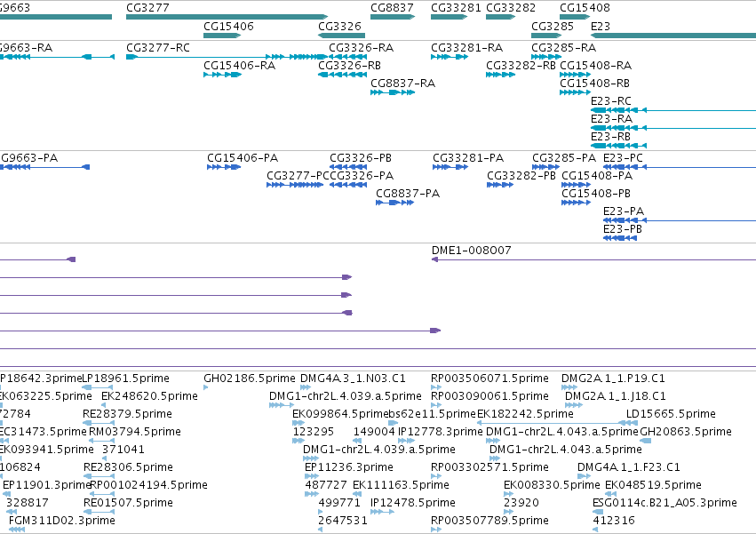This screenshot has width=756, height=534.
Task: Select the RE01507.5prime EST
Action: click(99, 513)
